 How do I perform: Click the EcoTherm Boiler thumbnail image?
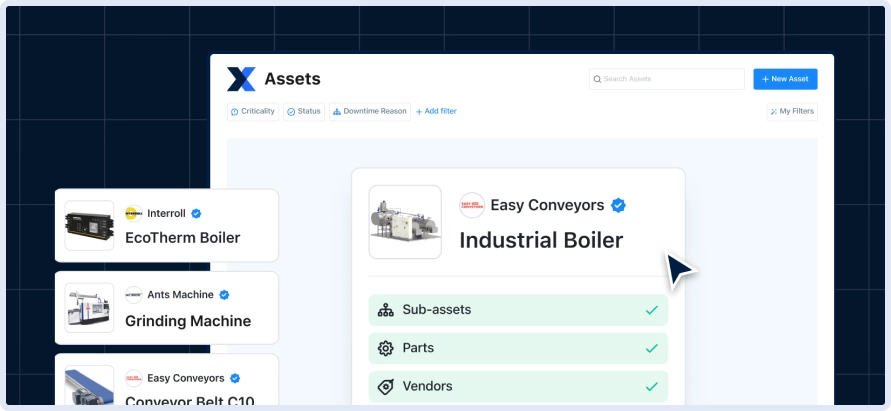click(89, 225)
